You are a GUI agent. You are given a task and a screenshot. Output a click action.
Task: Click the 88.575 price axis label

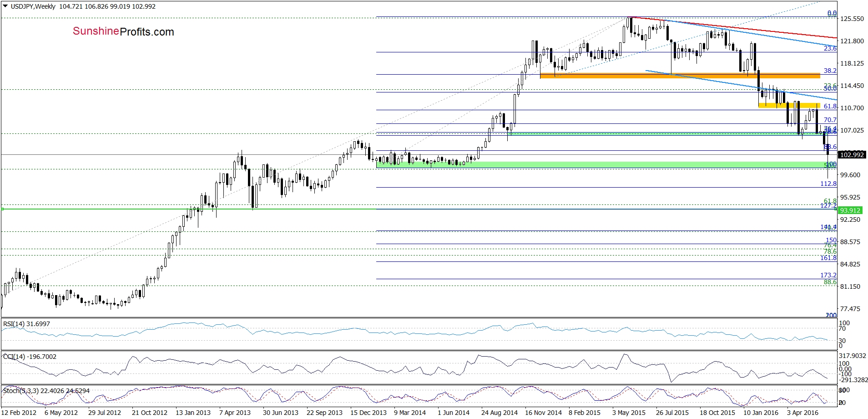850,242
